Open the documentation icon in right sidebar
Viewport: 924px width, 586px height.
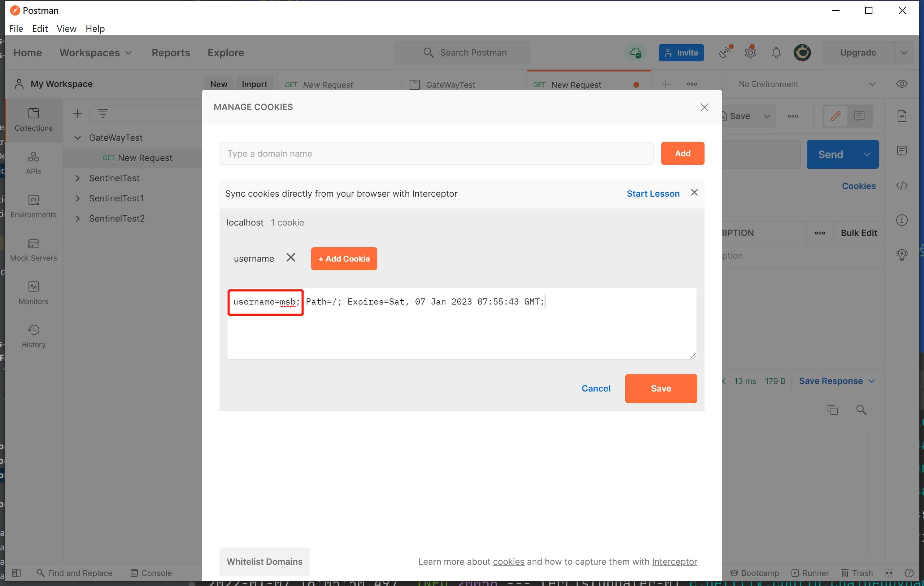902,116
